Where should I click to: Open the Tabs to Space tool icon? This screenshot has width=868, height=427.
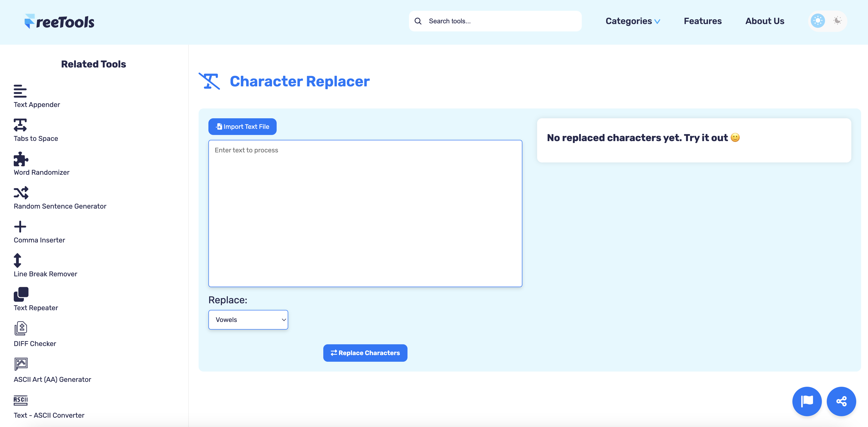tap(20, 125)
